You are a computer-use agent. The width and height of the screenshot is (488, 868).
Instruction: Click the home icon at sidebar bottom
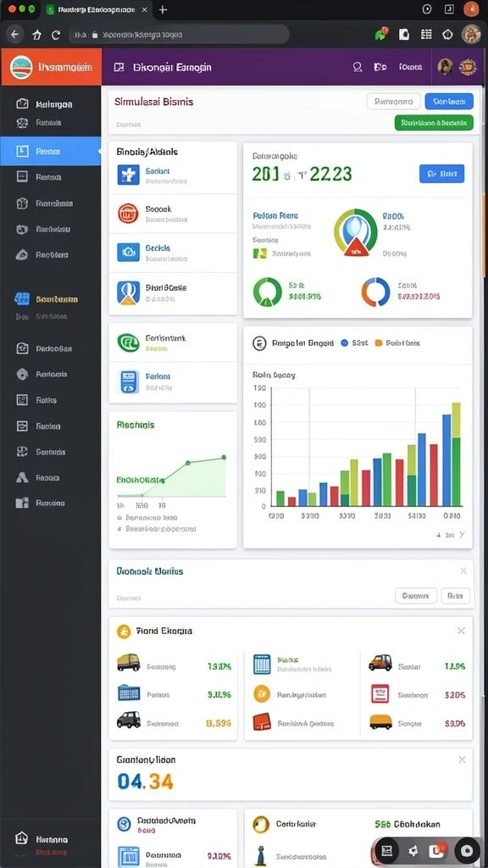[x=21, y=838]
